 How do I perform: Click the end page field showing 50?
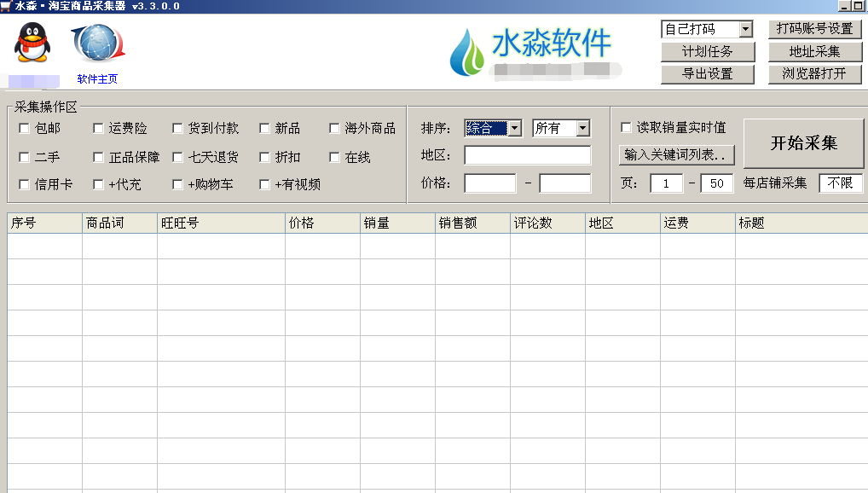(x=717, y=183)
